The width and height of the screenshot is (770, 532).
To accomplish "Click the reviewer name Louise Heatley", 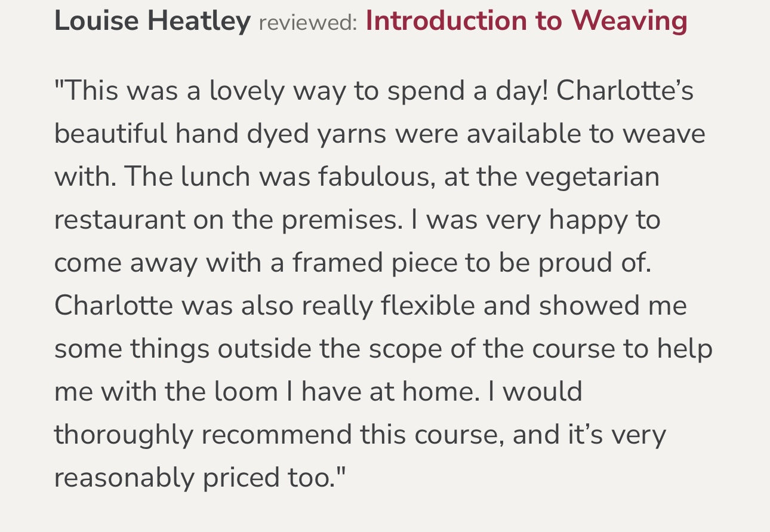I will (152, 20).
